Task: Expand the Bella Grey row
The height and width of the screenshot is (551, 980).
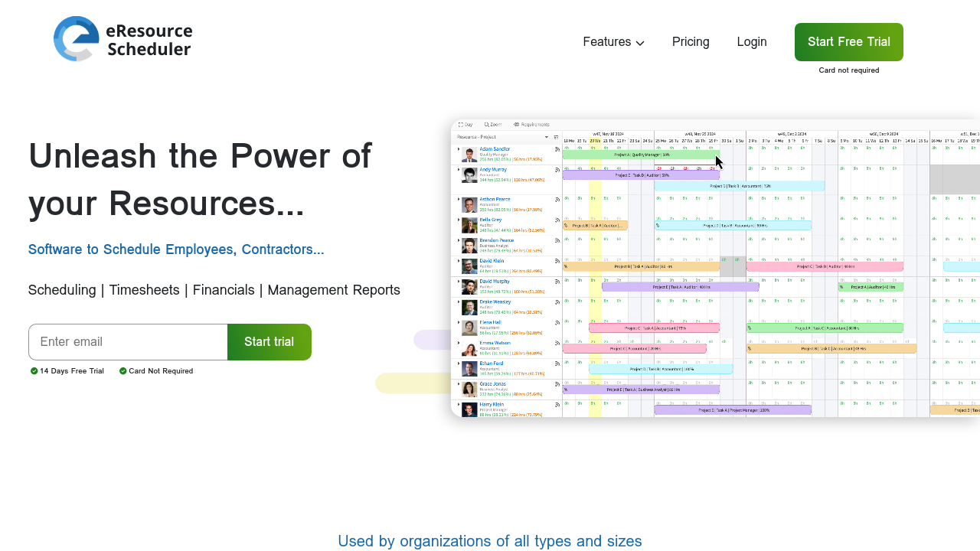Action: (x=459, y=220)
